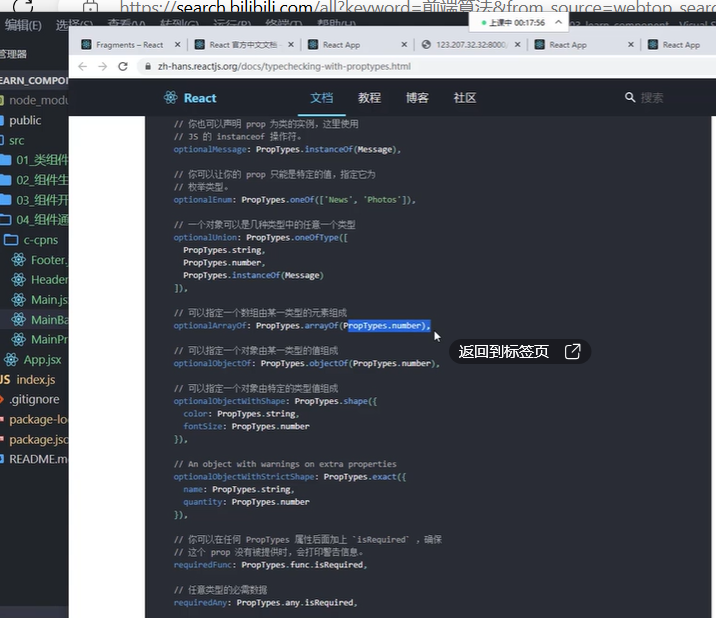Image resolution: width=716 pixels, height=618 pixels.
Task: Collapse the c-cpns folder in explorer
Action: tap(34, 240)
